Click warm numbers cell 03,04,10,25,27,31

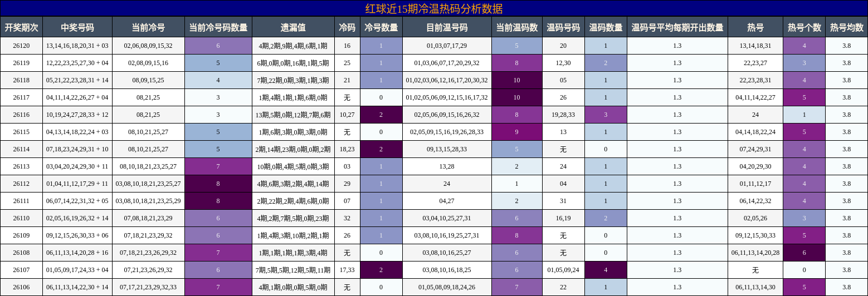447,218
